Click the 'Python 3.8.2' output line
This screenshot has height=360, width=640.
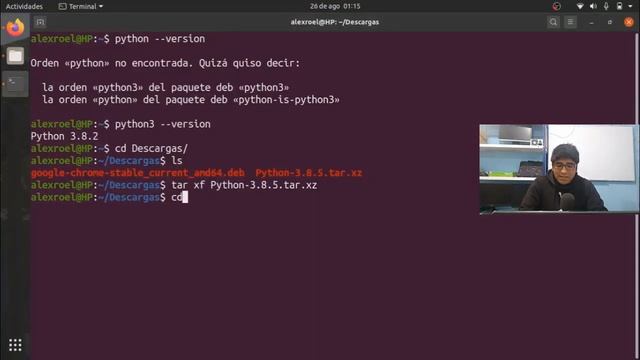(x=64, y=136)
